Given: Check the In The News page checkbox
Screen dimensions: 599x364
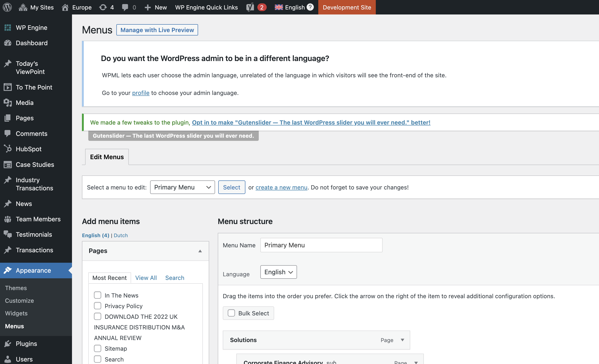Looking at the screenshot, I should pos(98,295).
